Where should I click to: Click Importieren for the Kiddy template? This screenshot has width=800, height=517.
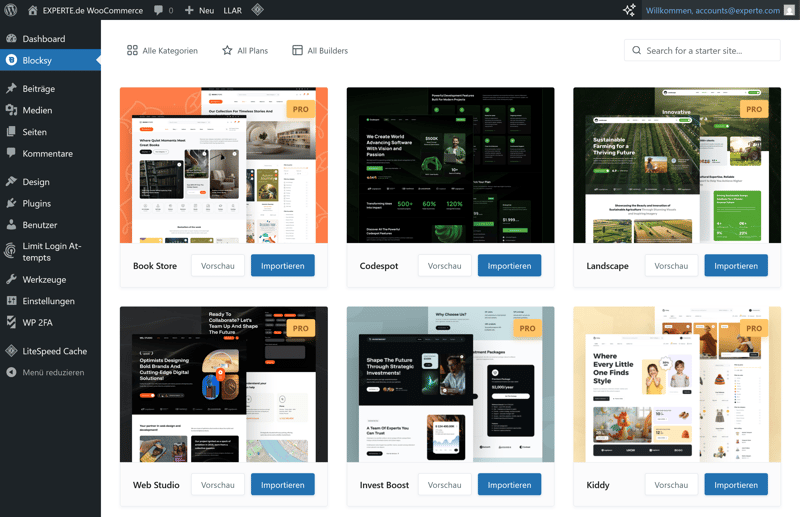tap(735, 485)
